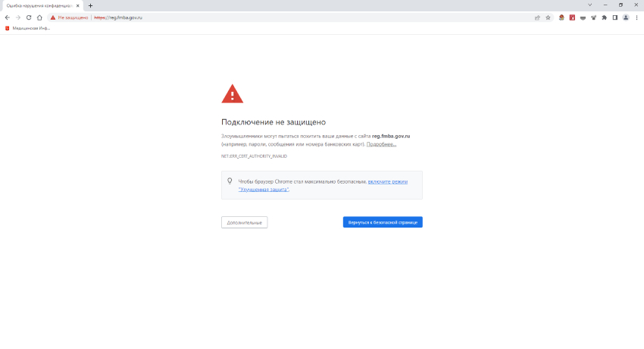Click the lightbulb tip icon
The width and height of the screenshot is (644, 349).
pyautogui.click(x=230, y=181)
